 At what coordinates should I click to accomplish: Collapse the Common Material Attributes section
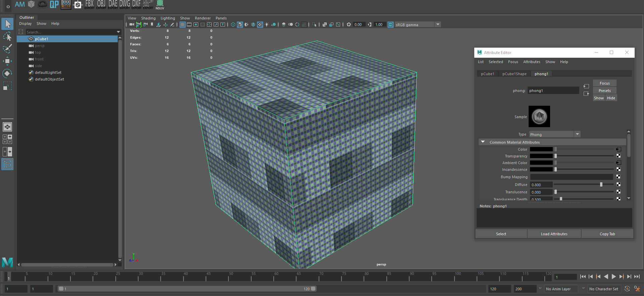click(x=483, y=142)
